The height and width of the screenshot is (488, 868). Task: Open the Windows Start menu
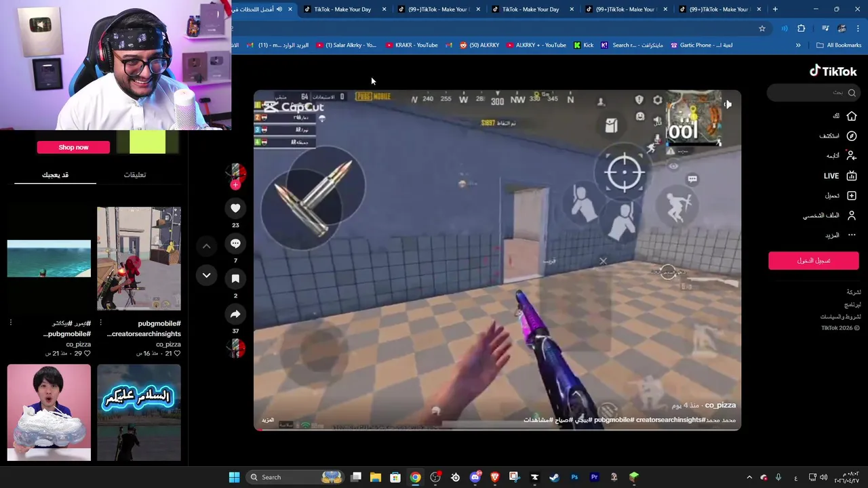234,477
